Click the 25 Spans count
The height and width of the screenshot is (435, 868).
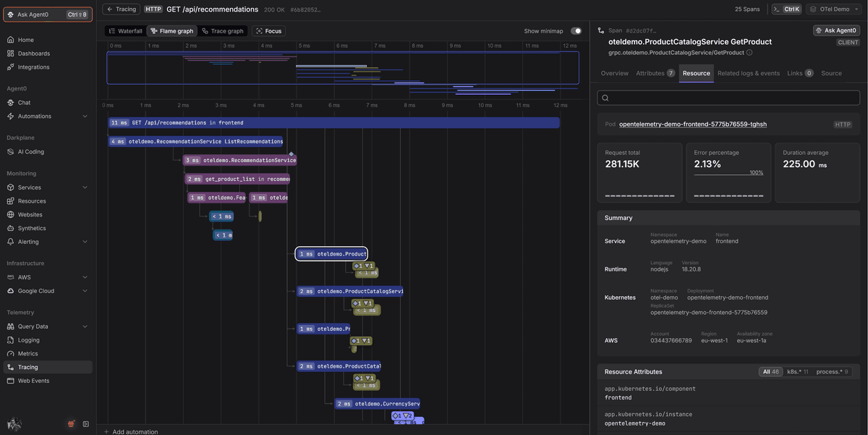point(747,9)
